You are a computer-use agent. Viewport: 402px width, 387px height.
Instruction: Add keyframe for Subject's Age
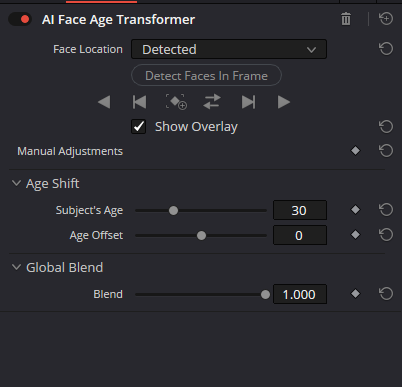(355, 210)
